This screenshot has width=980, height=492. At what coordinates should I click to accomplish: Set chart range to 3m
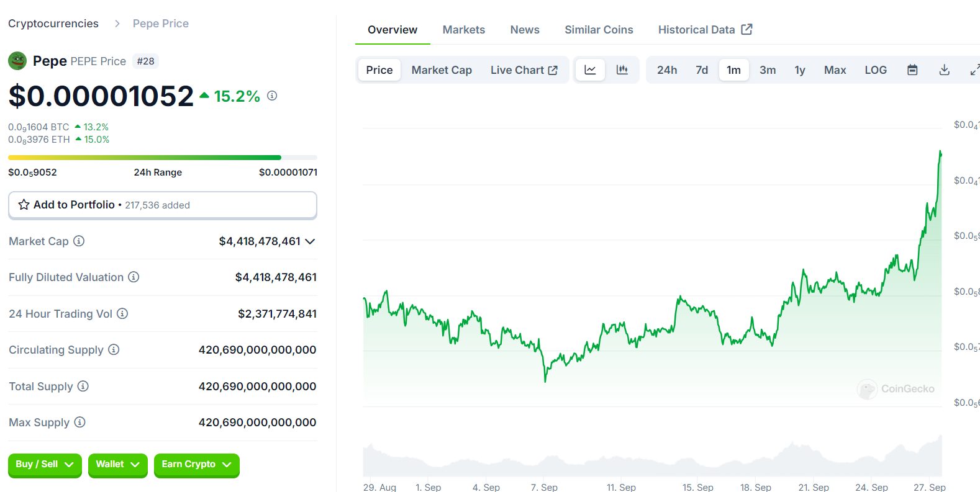click(768, 70)
